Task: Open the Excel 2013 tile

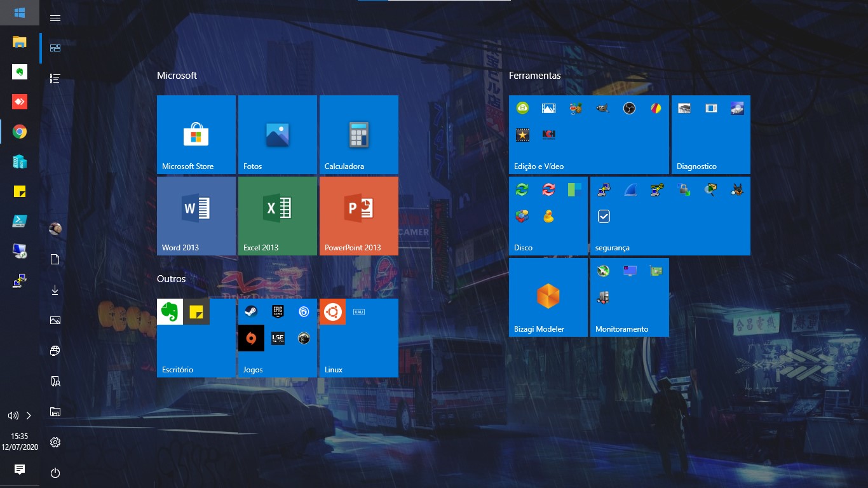Action: point(277,216)
